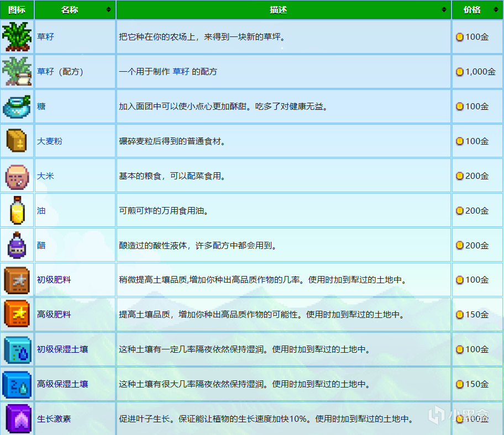
Task: Click the 生长激素 purple icon
Action: tap(19, 419)
